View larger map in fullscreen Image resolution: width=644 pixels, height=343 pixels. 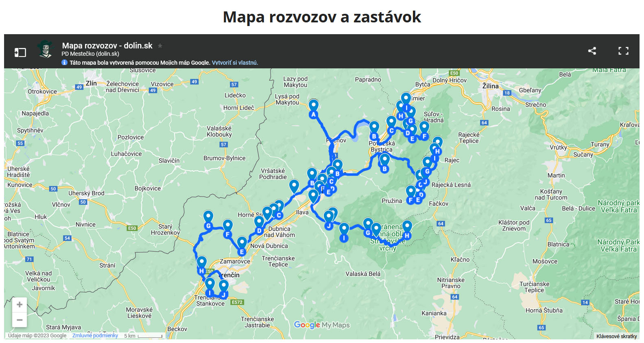point(623,51)
